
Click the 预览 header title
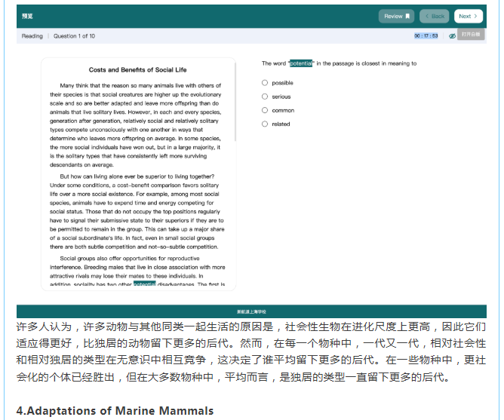(26, 16)
